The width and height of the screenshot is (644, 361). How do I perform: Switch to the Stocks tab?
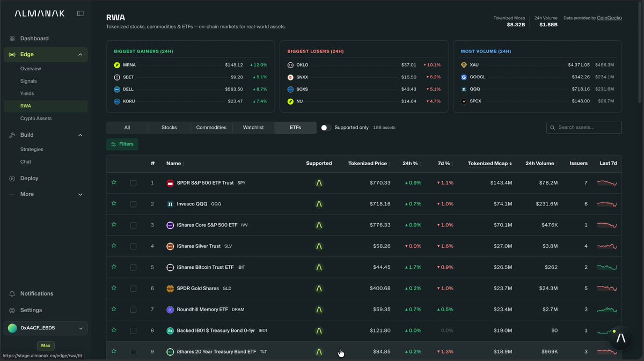[x=169, y=128]
